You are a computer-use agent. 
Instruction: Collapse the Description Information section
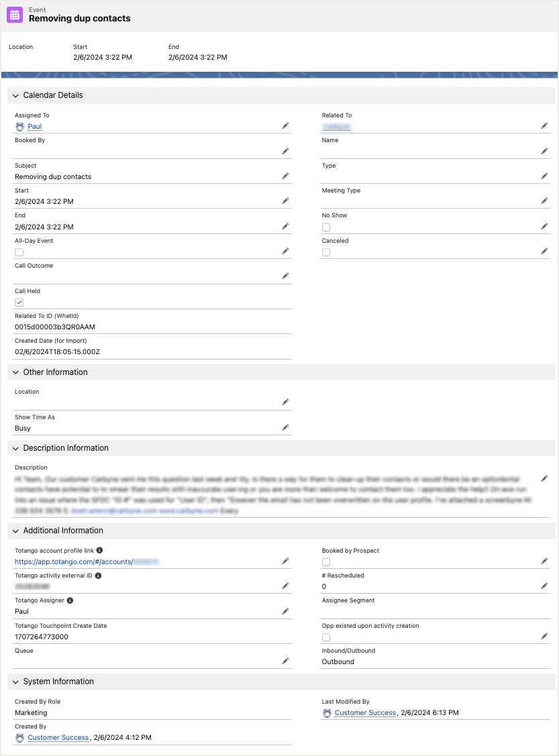pyautogui.click(x=15, y=448)
